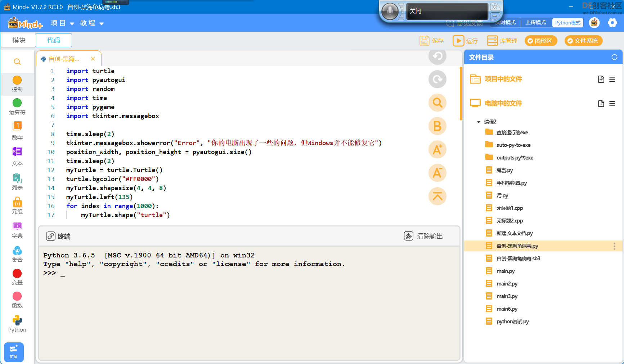Open menu of 项目中的文件
Screen dimensions: 624x364
click(x=612, y=79)
